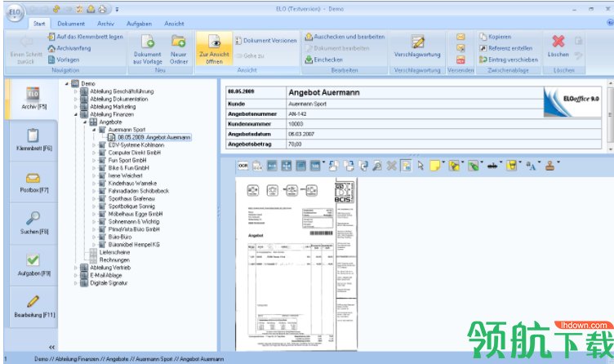Click the refresh icon in quick access bar
This screenshot has width=614, height=364.
pos(56,9)
